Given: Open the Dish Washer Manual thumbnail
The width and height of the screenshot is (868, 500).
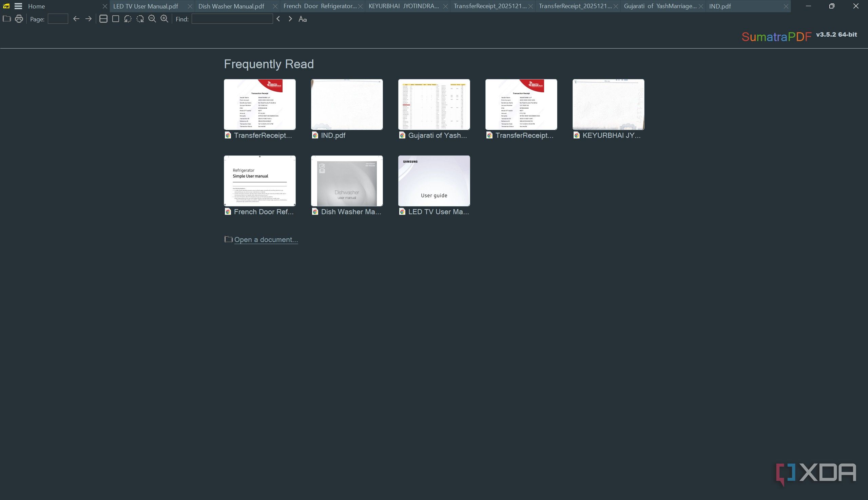Looking at the screenshot, I should (347, 181).
